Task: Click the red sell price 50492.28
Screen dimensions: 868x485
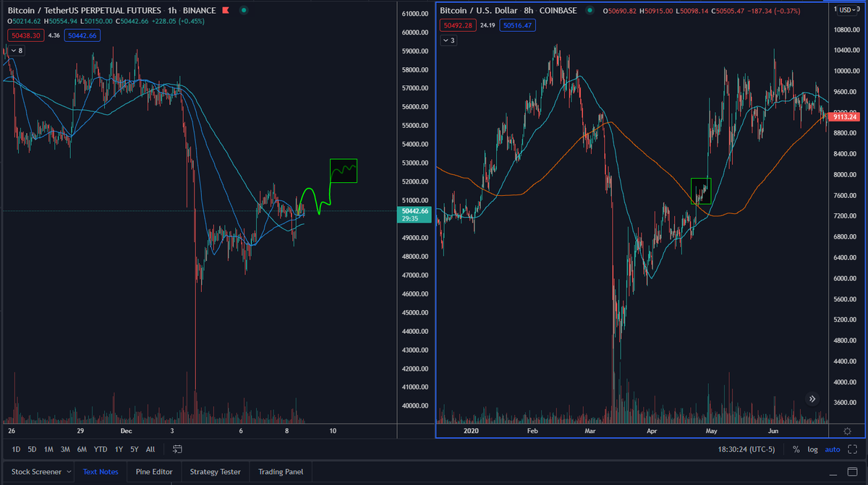Action: click(x=458, y=25)
